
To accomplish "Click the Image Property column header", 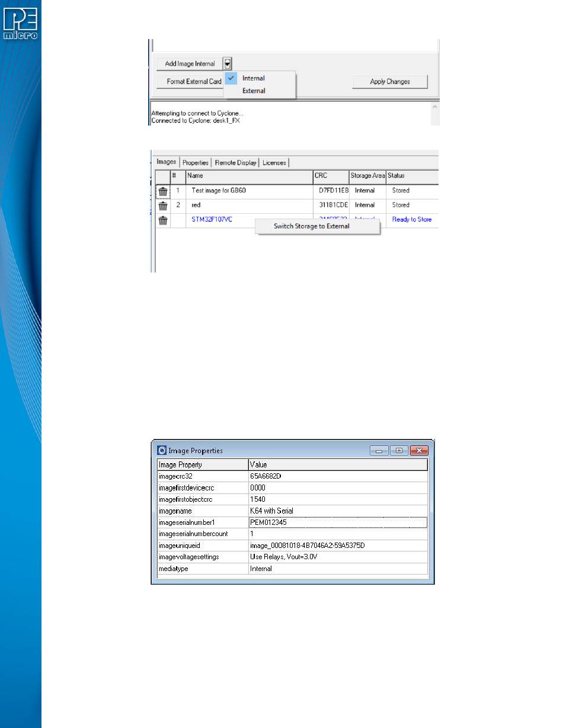I will (x=203, y=465).
